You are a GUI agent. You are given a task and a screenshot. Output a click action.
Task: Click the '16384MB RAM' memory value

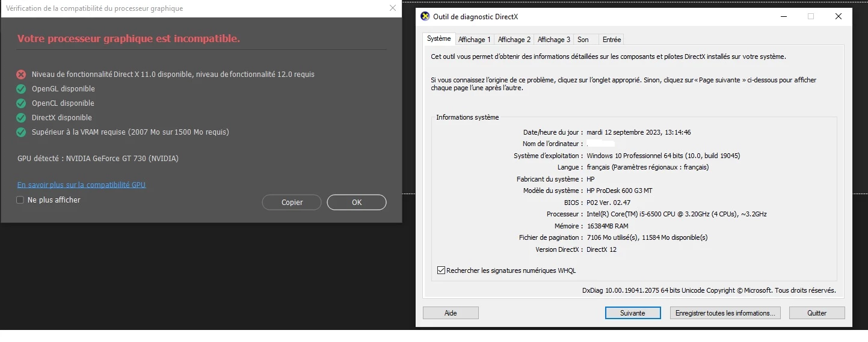pyautogui.click(x=608, y=226)
